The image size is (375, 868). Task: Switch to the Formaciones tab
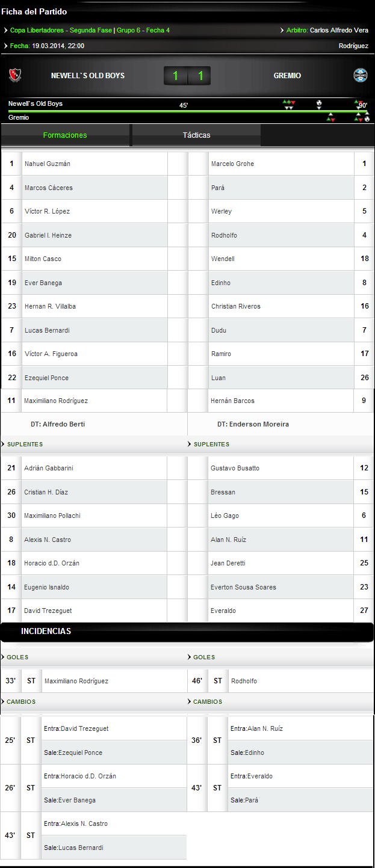65,135
